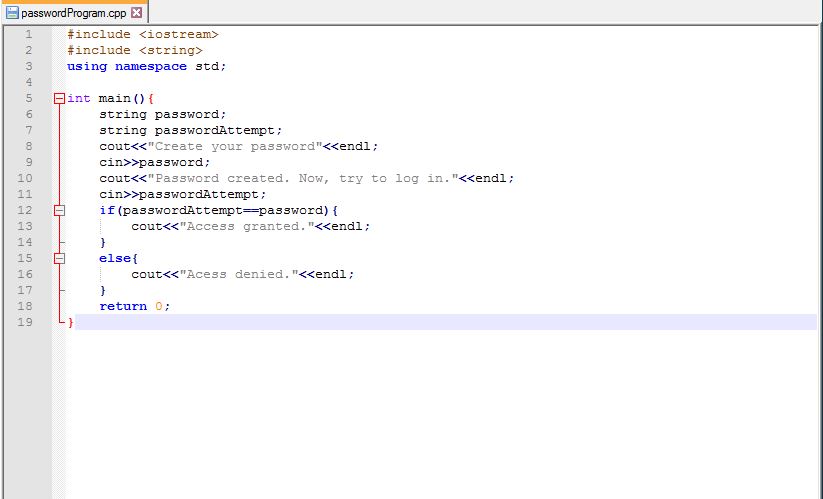The height and width of the screenshot is (499, 823).
Task: Click the closing brace on line 19
Action: [71, 322]
